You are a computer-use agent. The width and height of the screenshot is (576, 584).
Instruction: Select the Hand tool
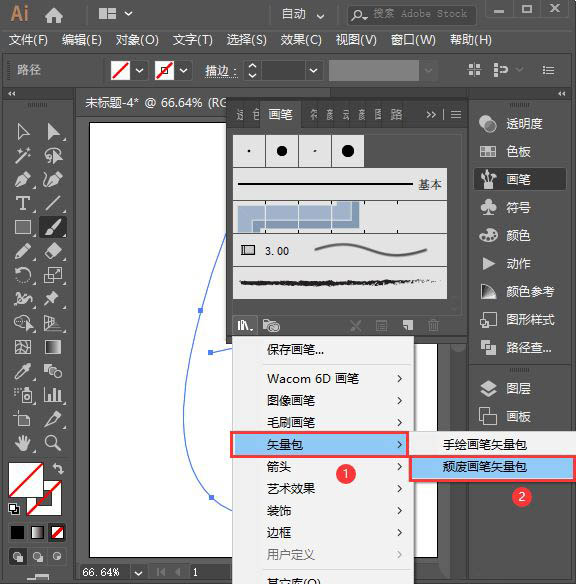coord(23,443)
